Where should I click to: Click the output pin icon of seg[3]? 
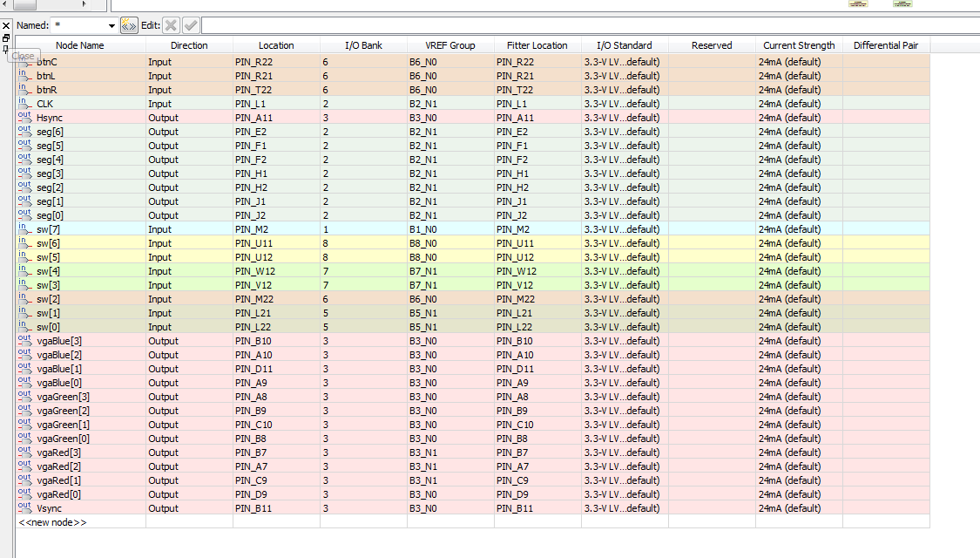tap(24, 173)
